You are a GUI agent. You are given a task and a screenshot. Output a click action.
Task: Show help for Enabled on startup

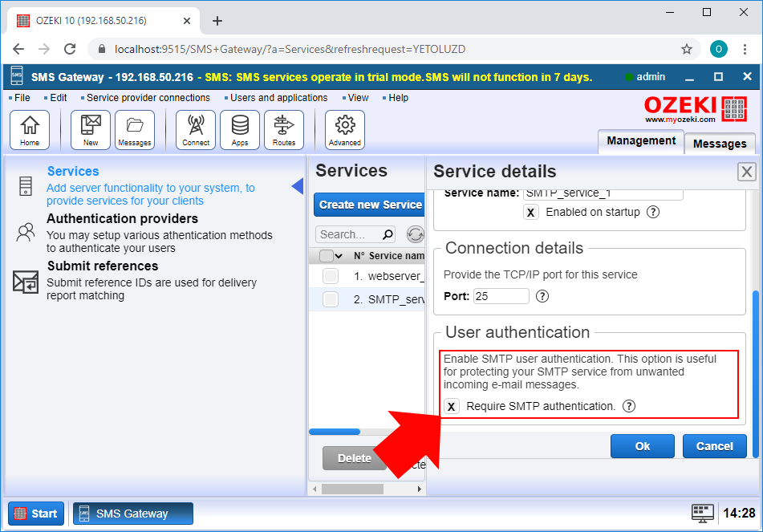pyautogui.click(x=653, y=212)
